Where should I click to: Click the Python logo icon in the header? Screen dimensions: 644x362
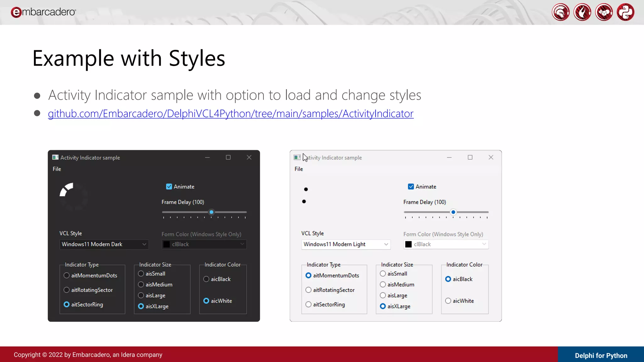point(626,12)
